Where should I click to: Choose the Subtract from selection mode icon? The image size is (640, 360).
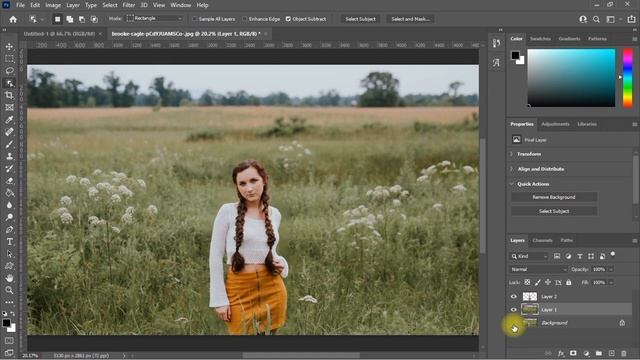(82, 19)
